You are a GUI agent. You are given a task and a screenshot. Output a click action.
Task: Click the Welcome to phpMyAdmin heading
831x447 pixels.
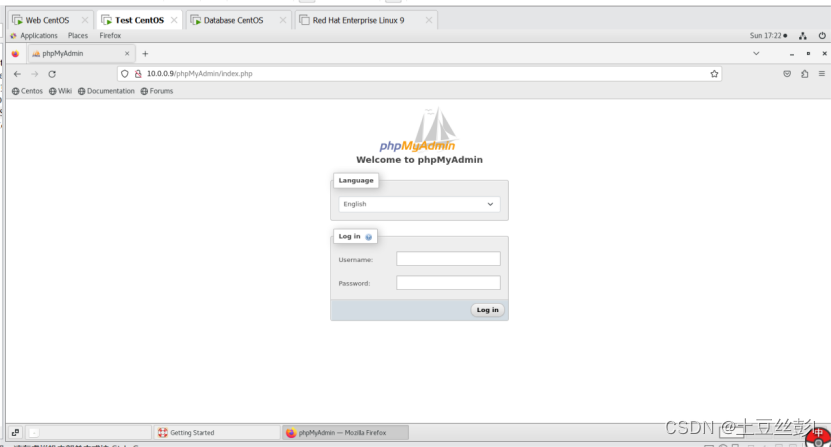point(419,160)
